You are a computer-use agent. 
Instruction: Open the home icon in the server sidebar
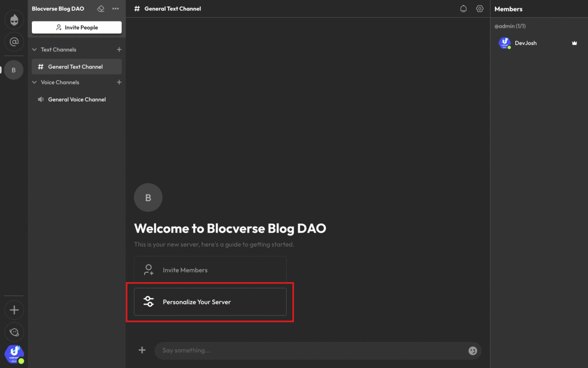click(x=14, y=20)
